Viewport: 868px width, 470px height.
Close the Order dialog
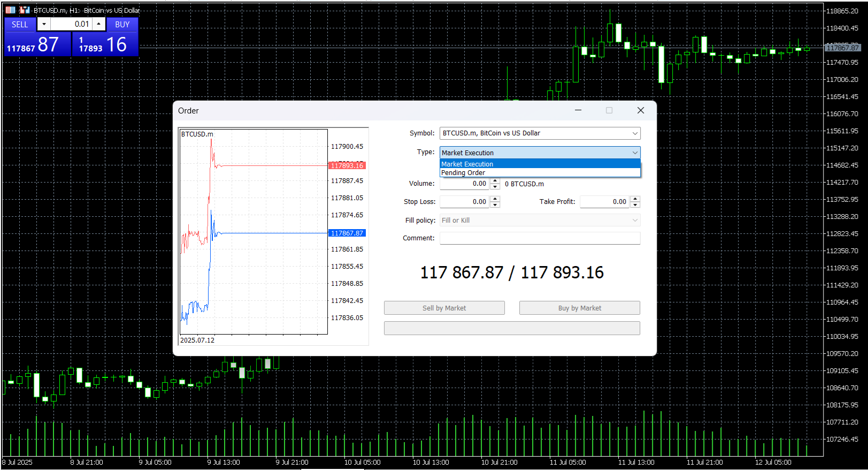641,110
